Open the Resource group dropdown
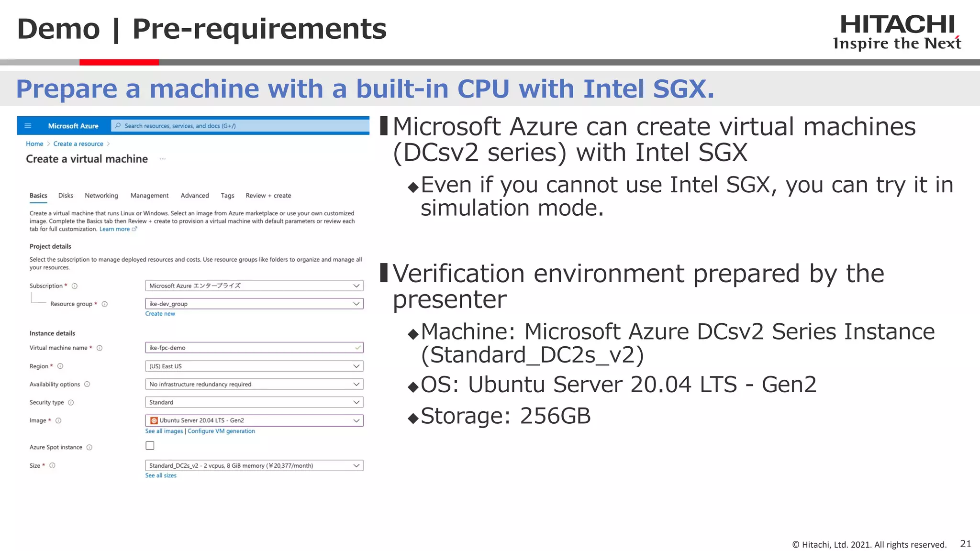Viewport: 980px width, 551px height. pyautogui.click(x=254, y=304)
